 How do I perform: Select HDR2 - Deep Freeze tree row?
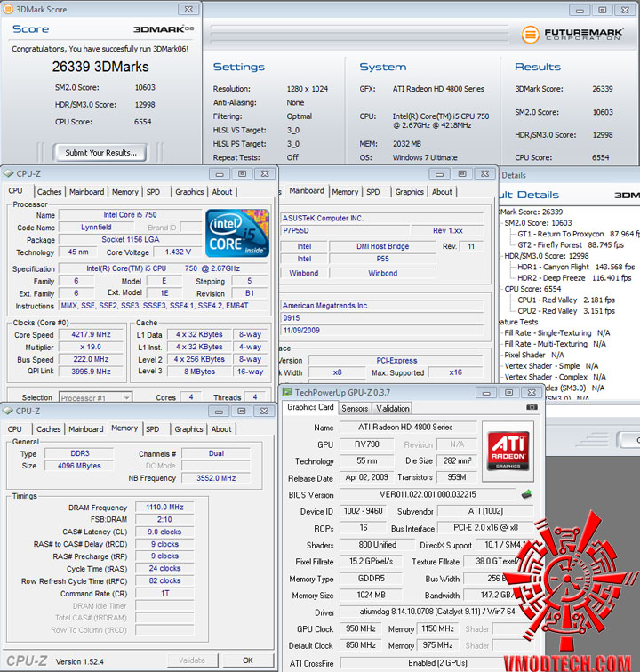click(x=574, y=278)
